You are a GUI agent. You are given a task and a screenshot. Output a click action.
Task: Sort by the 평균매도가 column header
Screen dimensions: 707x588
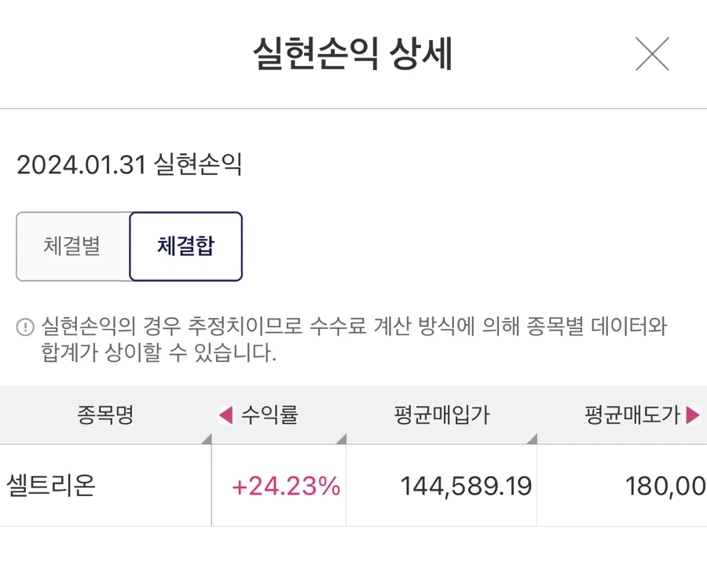[x=632, y=415]
